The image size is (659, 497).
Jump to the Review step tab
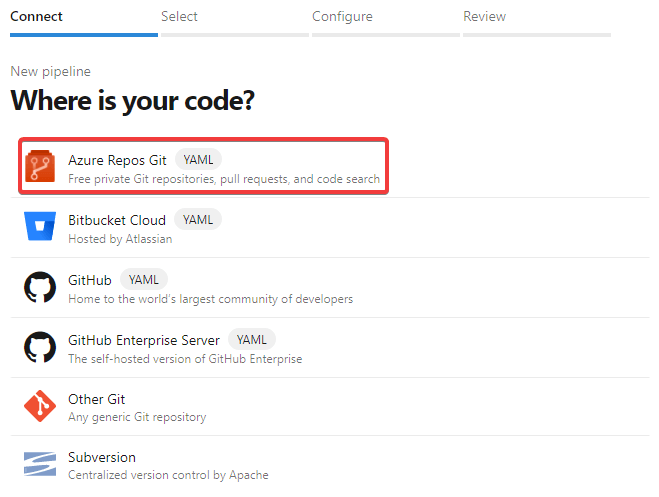pos(484,16)
